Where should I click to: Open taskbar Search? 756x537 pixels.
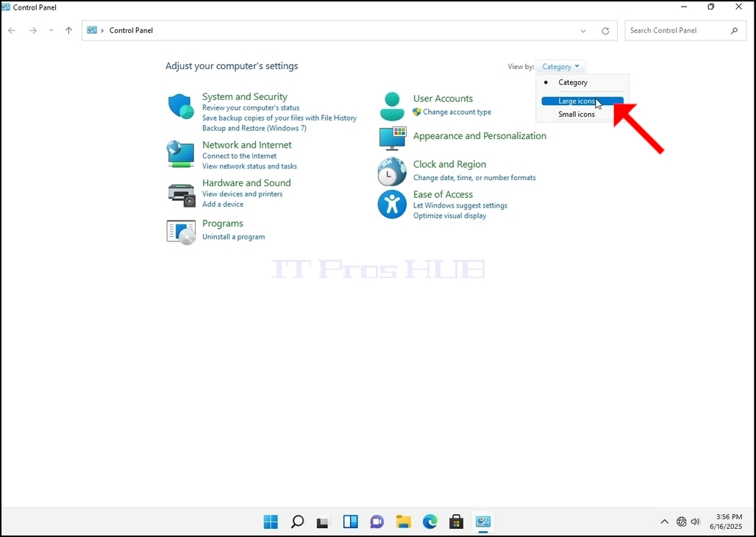[298, 522]
